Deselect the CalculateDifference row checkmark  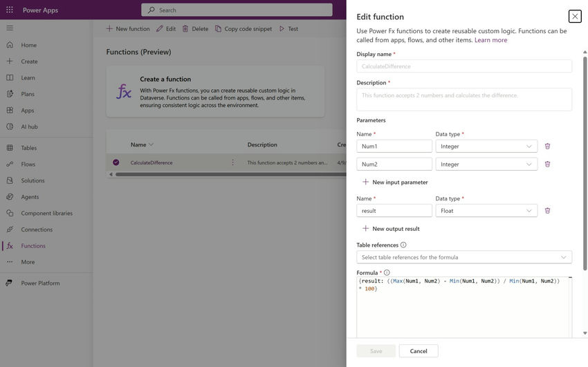pyautogui.click(x=116, y=162)
